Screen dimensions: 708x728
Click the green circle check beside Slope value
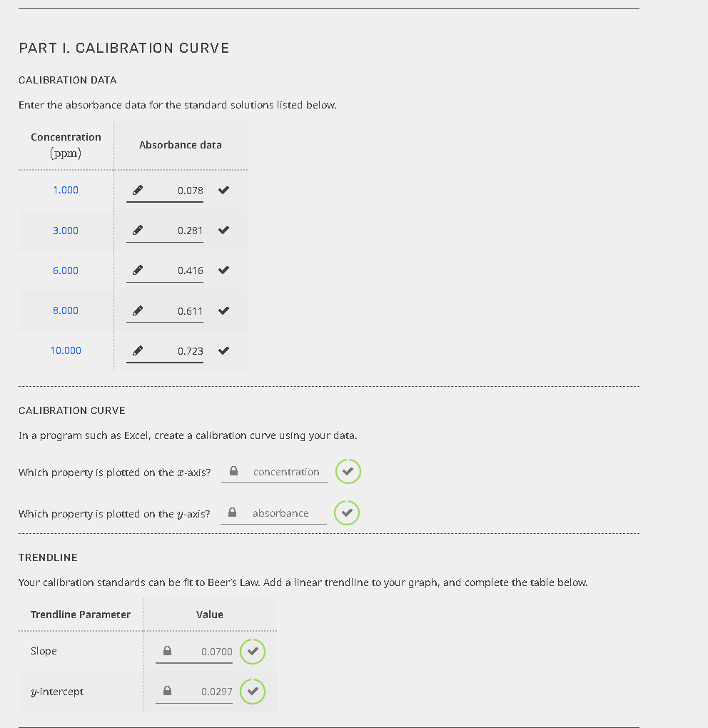[253, 652]
